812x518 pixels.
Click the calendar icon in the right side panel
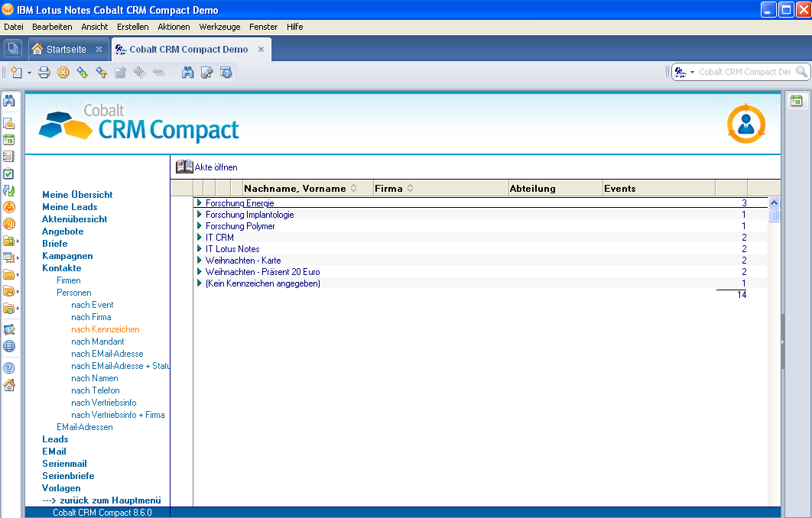click(x=797, y=101)
